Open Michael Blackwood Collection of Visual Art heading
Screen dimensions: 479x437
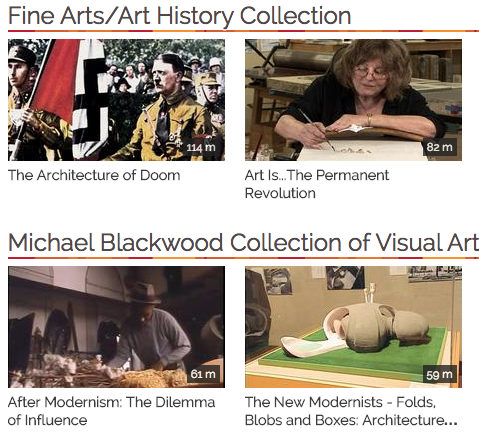[x=243, y=242]
